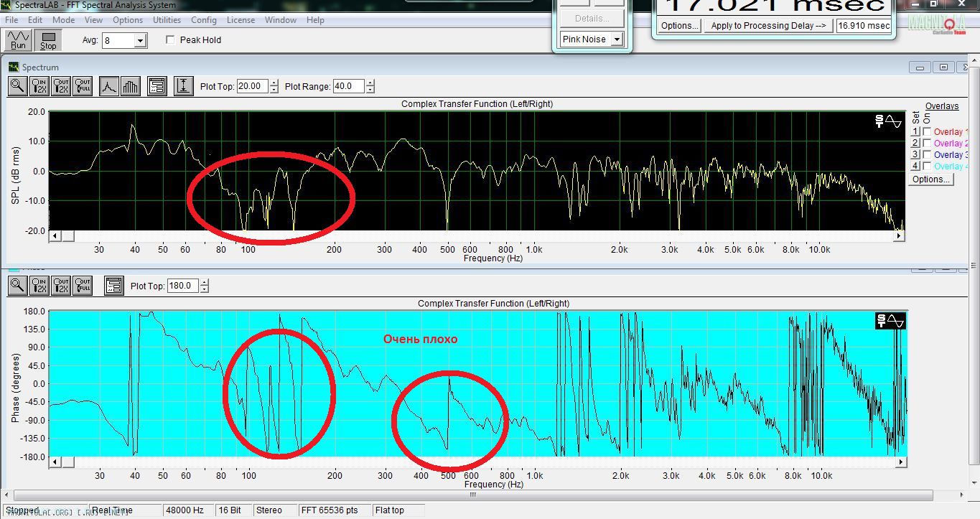Click the Phase plot marker mode icon
This screenshot has height=519, width=980.
pos(890,321)
